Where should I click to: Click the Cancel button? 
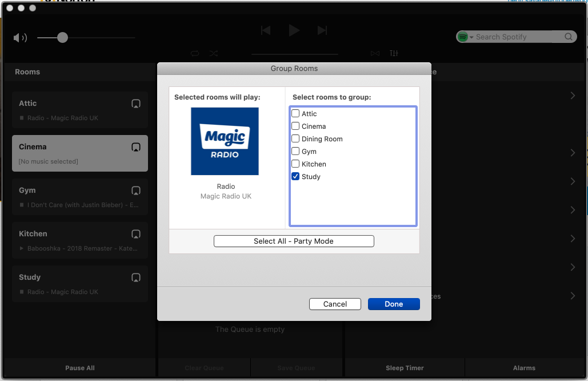tap(335, 304)
